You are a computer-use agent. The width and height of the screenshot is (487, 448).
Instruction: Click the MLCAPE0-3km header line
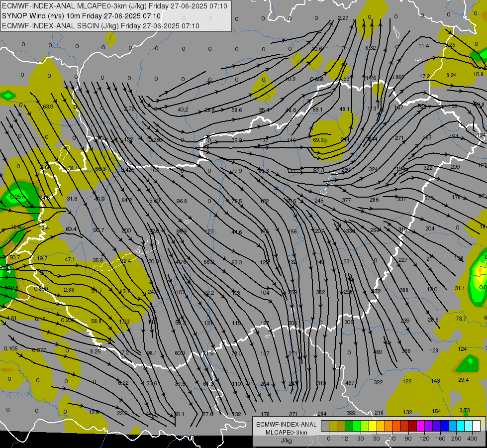[x=114, y=6]
